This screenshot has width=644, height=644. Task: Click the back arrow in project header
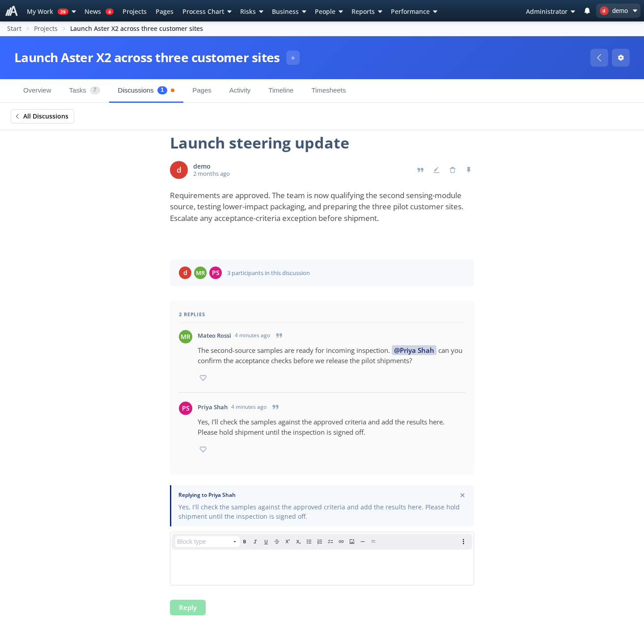599,58
